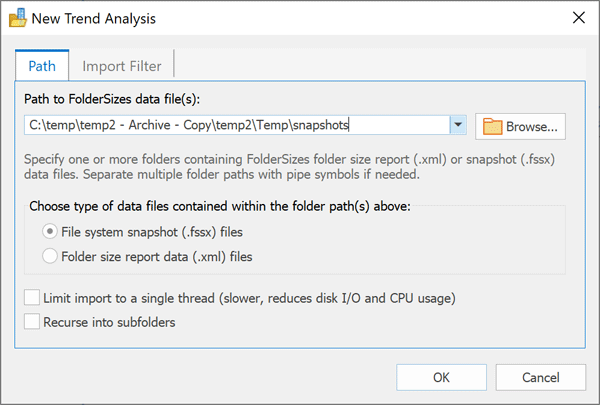Choose Folder size report data (.xml) radio button
Viewport: 600px width, 405px height.
coord(49,256)
